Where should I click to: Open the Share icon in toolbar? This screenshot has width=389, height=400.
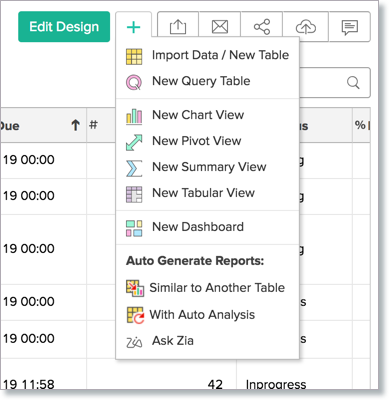262,27
